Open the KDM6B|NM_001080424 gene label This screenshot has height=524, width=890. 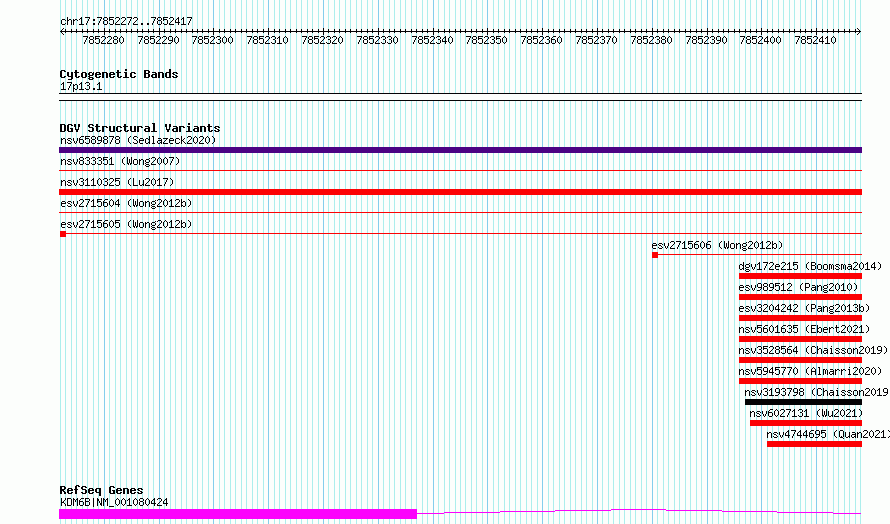tap(114, 502)
